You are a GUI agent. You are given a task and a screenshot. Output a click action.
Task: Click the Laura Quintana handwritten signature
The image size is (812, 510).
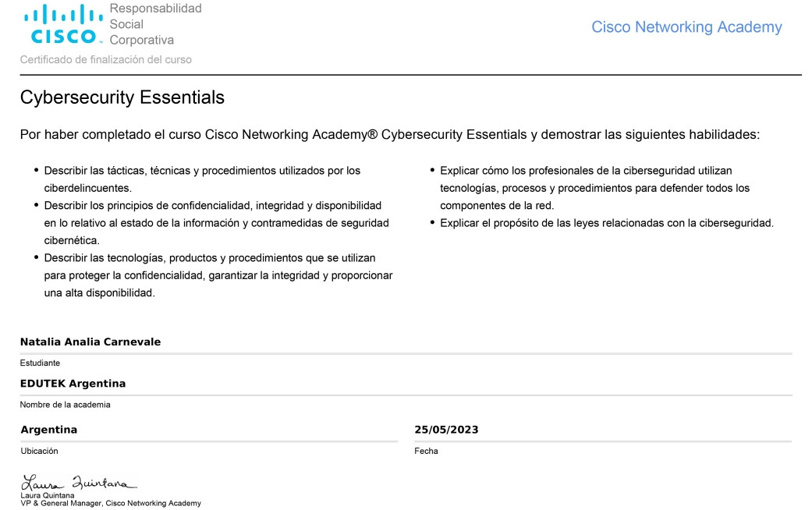coord(79,482)
